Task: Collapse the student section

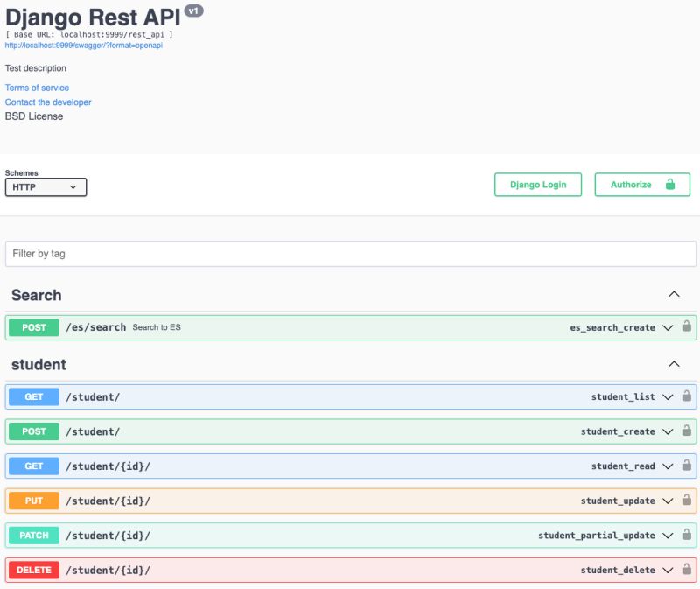Action: pos(674,363)
